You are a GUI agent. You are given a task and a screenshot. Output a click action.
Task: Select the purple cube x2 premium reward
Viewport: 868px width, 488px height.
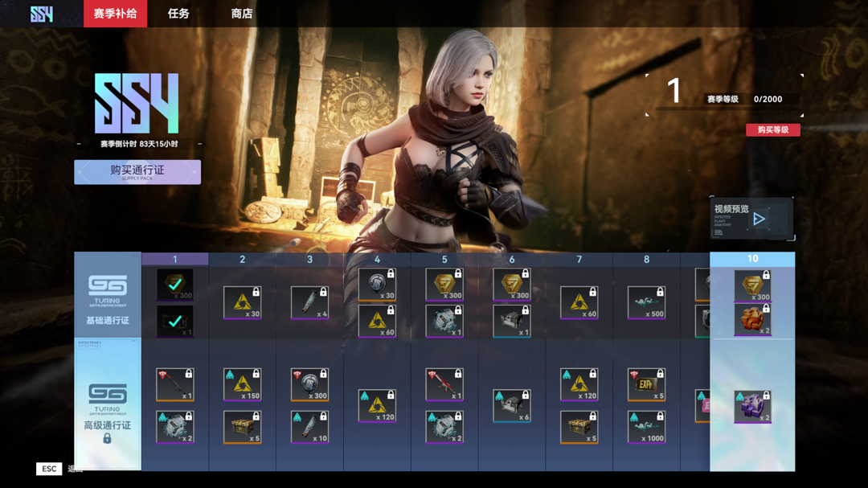(x=752, y=406)
